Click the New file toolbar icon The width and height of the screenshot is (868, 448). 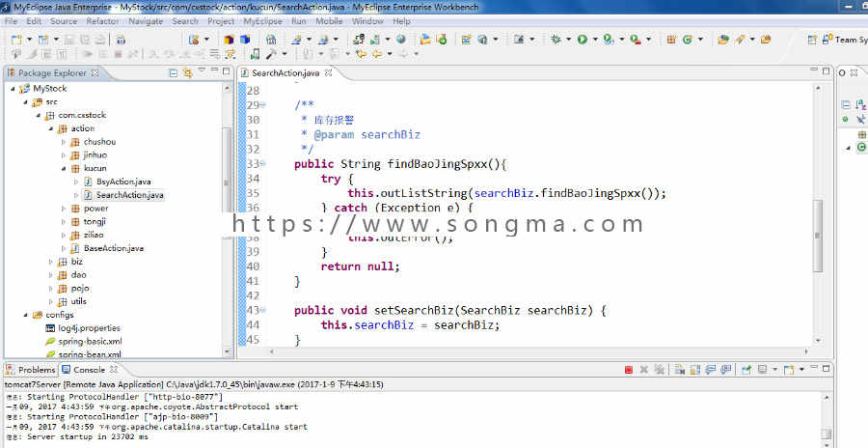[x=16, y=40]
